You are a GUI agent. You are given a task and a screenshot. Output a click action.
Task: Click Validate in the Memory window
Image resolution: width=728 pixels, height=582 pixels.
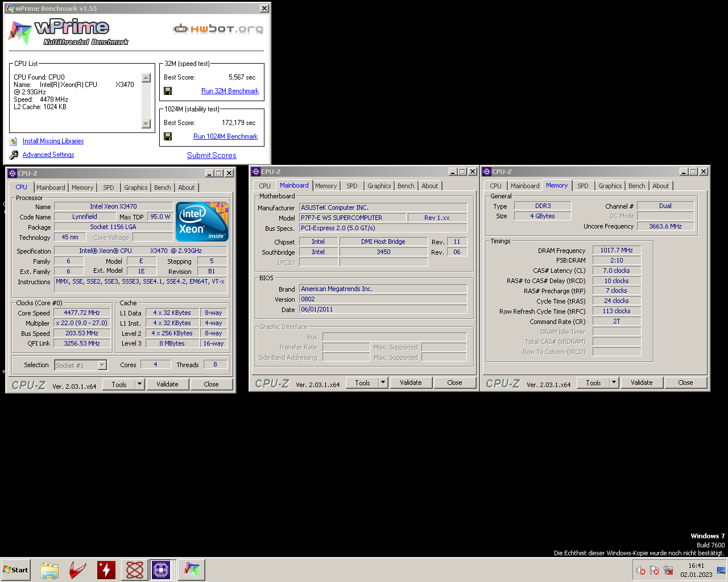(x=642, y=383)
